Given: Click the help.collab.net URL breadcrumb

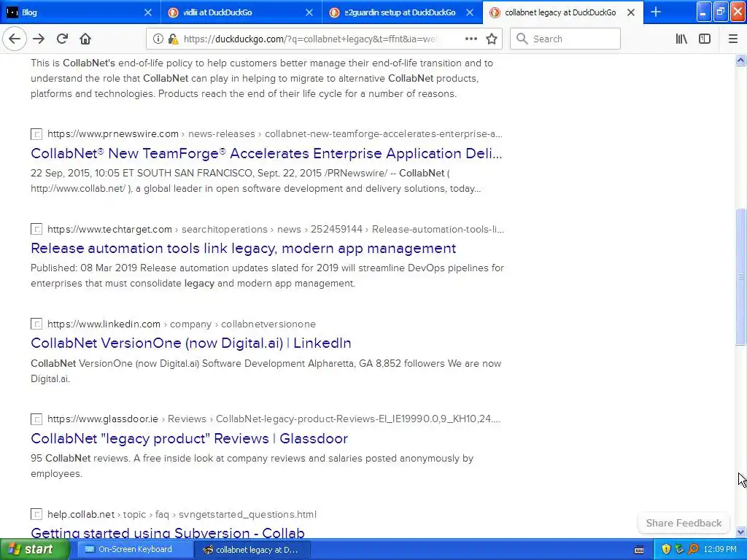Looking at the screenshot, I should point(81,514).
